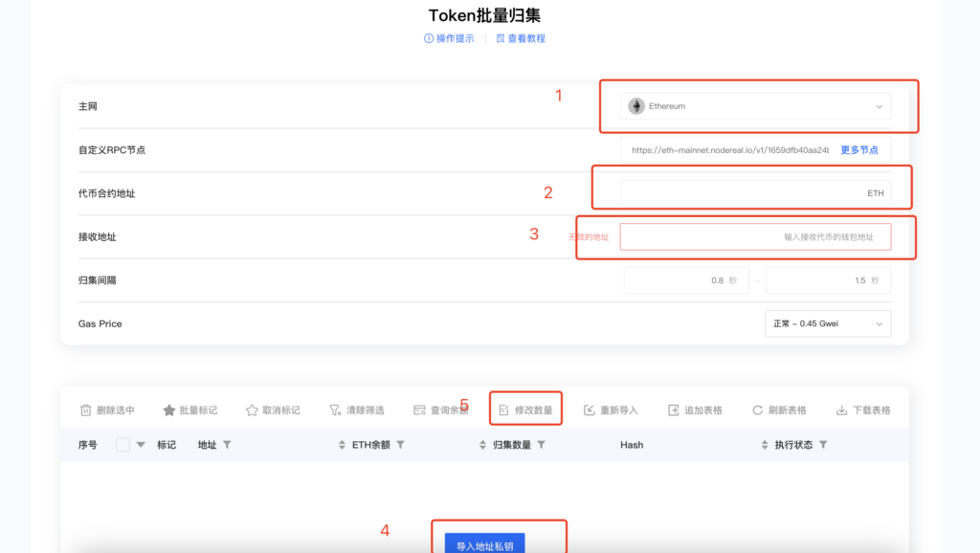Click the 修改数量 toolbar item
The height and width of the screenshot is (553, 980).
point(525,409)
